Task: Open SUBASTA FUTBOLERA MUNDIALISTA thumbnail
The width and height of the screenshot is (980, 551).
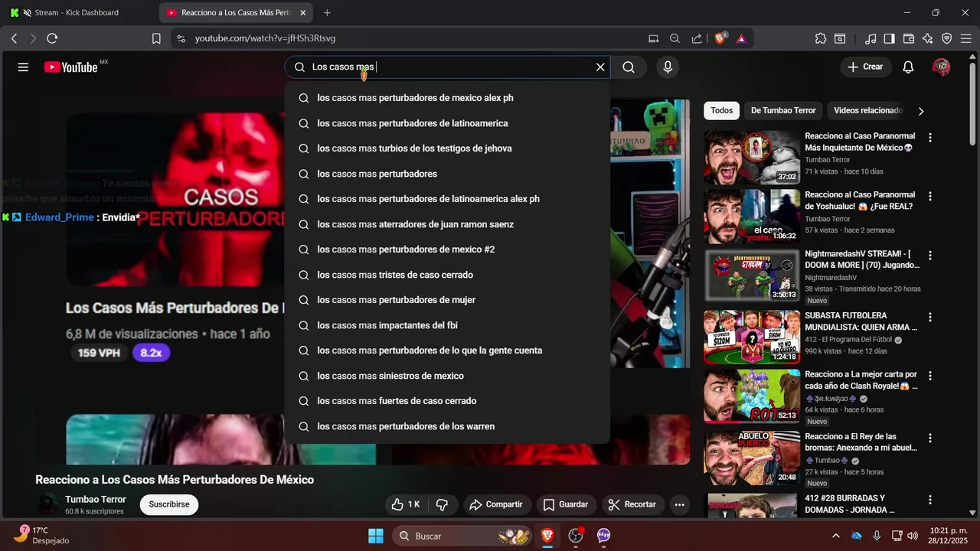Action: click(752, 337)
